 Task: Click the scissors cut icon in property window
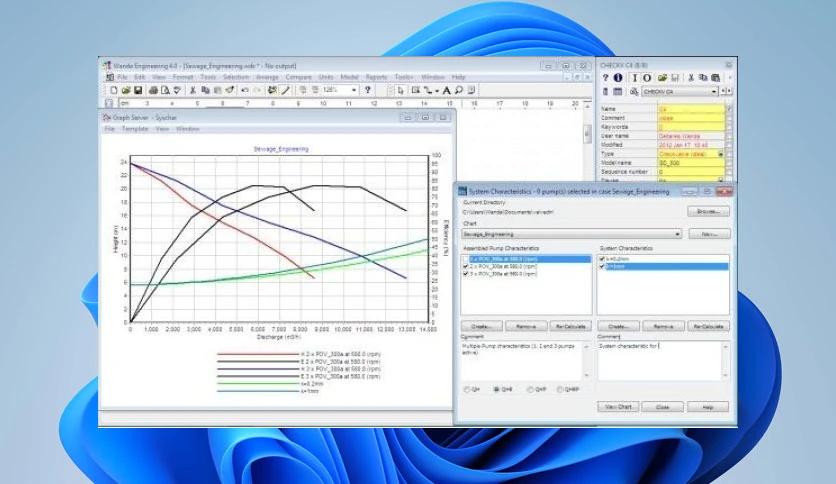(691, 78)
